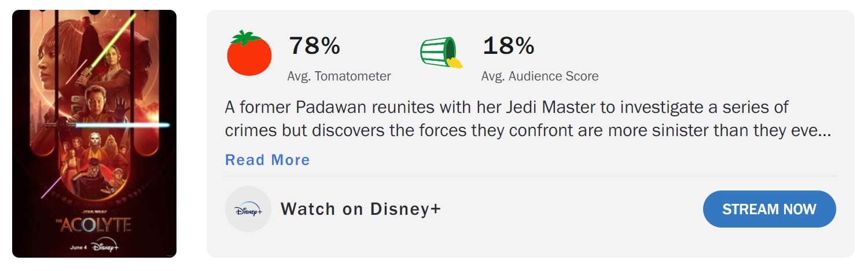Viewport: 868px width, 271px height.
Task: Expand synopsis with Read More
Action: (x=267, y=160)
